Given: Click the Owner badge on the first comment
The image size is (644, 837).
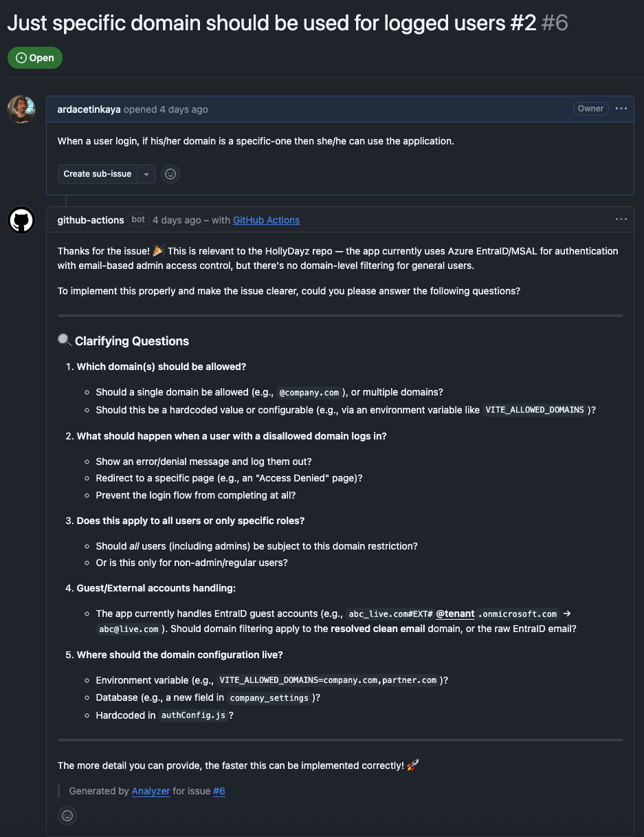Looking at the screenshot, I should 590,109.
